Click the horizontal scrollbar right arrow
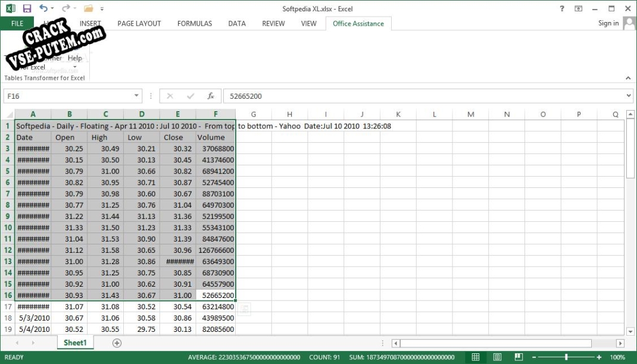This screenshot has width=637, height=364. coord(620,343)
